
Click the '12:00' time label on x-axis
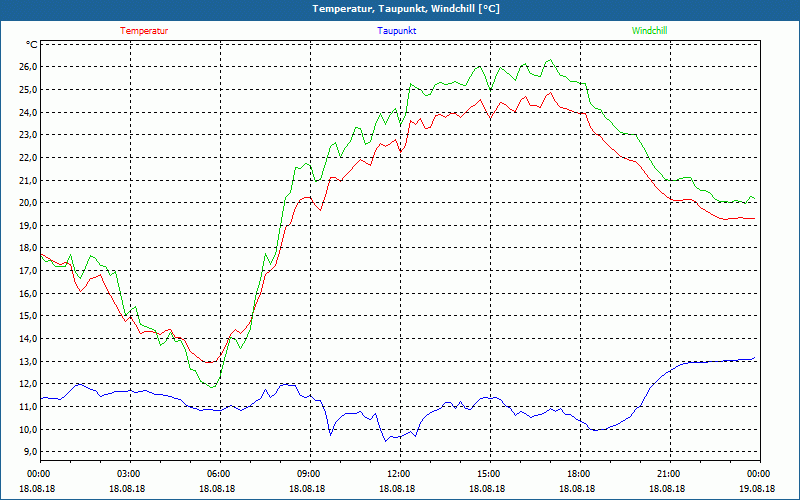click(x=401, y=473)
